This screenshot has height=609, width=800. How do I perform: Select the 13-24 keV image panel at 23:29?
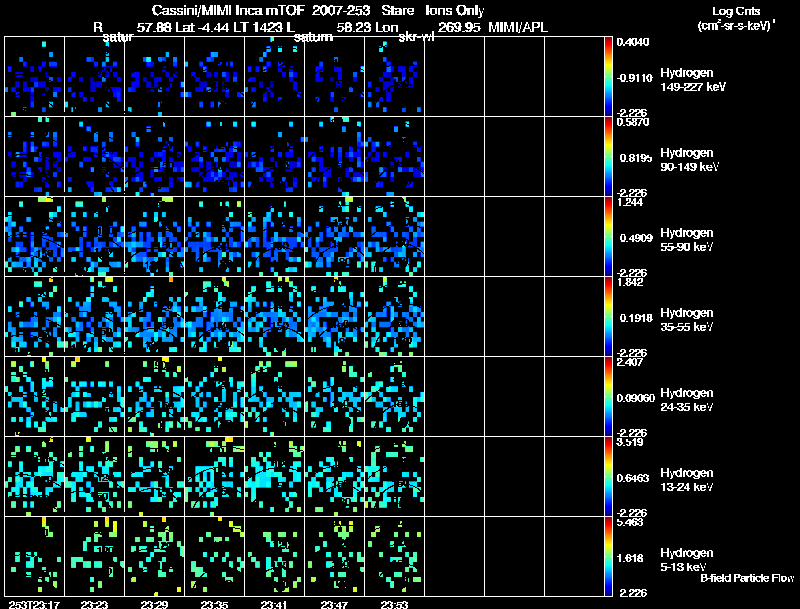click(155, 477)
